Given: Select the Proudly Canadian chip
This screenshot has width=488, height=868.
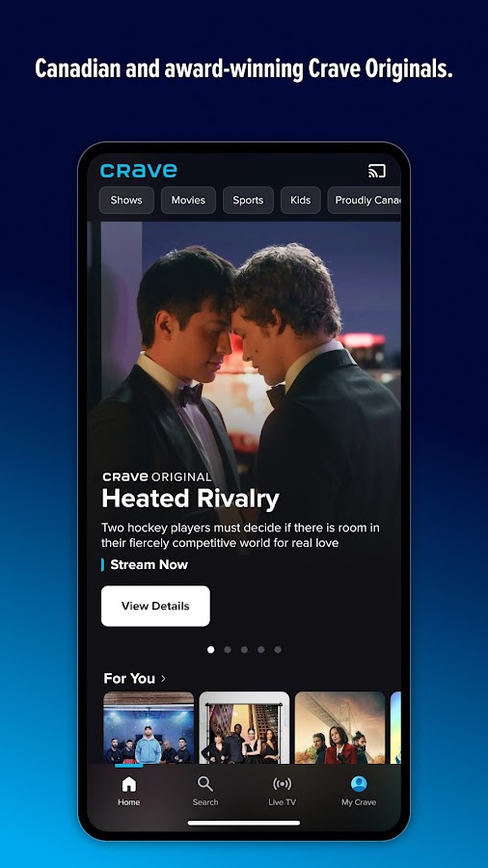Looking at the screenshot, I should 364,201.
